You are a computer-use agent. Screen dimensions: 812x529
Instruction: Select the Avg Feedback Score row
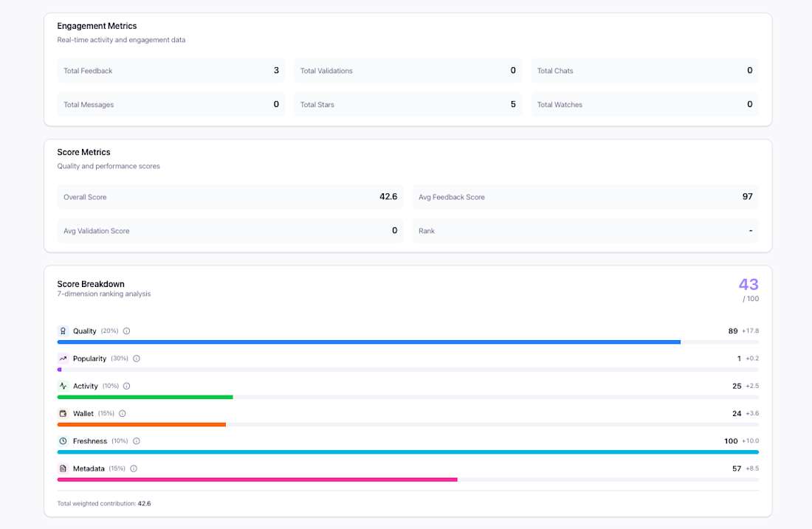(585, 196)
